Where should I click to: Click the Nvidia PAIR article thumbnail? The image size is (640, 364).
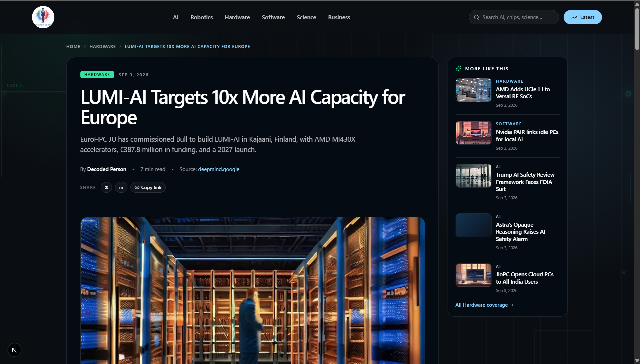[474, 133]
